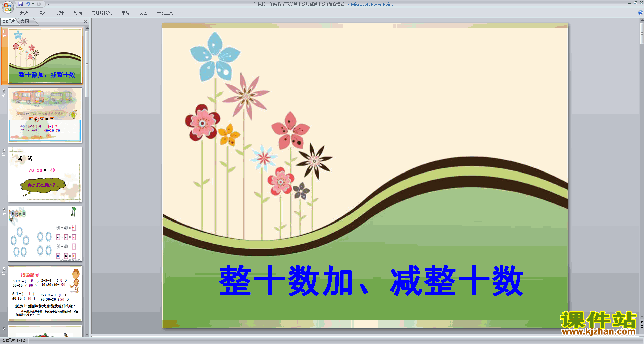Close the PowerPoint window
The width and height of the screenshot is (644, 344).
click(x=641, y=3)
